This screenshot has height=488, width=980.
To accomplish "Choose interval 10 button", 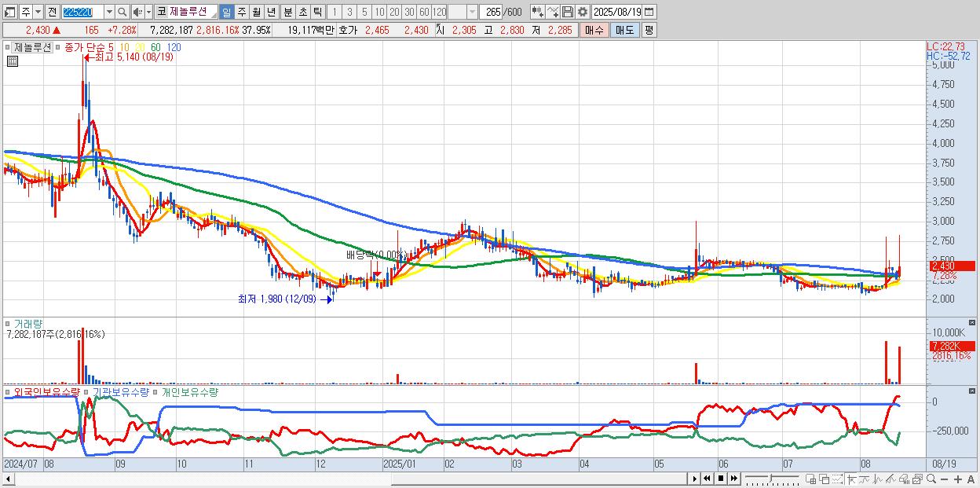I will [x=379, y=12].
